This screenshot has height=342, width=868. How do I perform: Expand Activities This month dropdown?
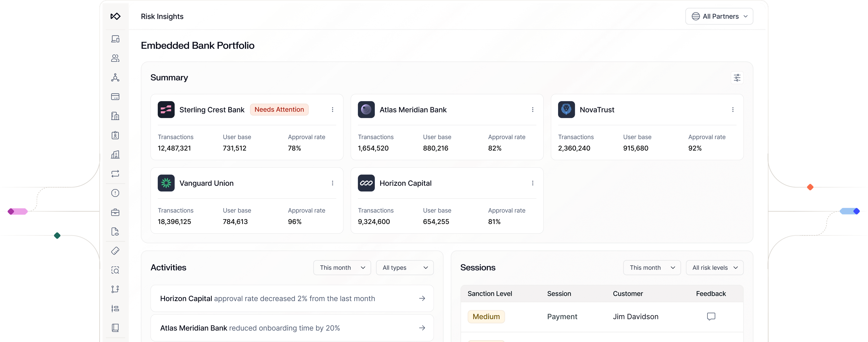coord(342,268)
